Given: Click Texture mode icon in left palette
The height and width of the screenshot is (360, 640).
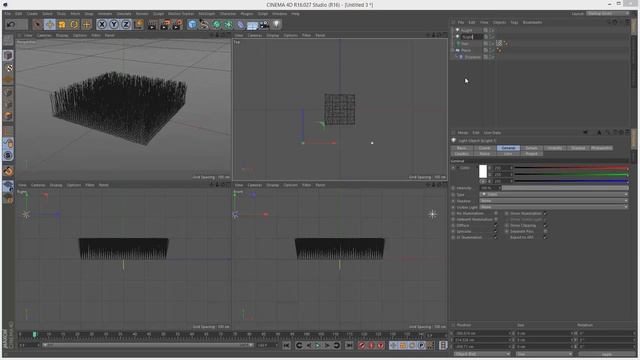Looking at the screenshot, I should coord(8,68).
